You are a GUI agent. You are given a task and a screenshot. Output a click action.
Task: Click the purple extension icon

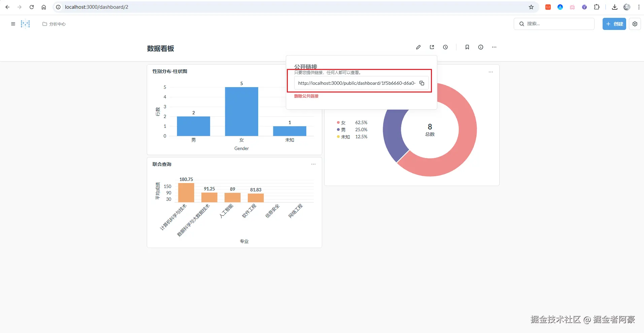click(x=584, y=7)
